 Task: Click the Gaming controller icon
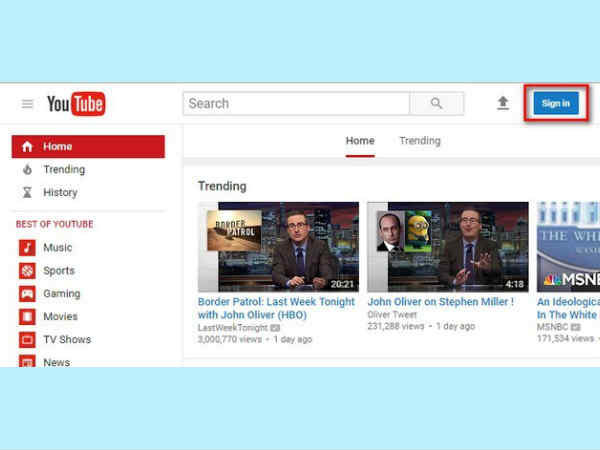click(27, 293)
